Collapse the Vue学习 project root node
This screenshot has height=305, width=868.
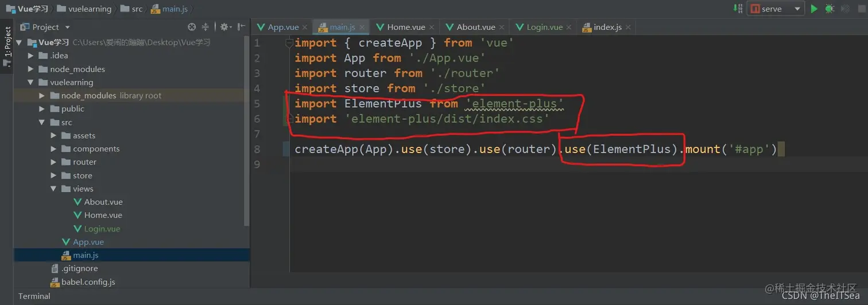point(20,42)
